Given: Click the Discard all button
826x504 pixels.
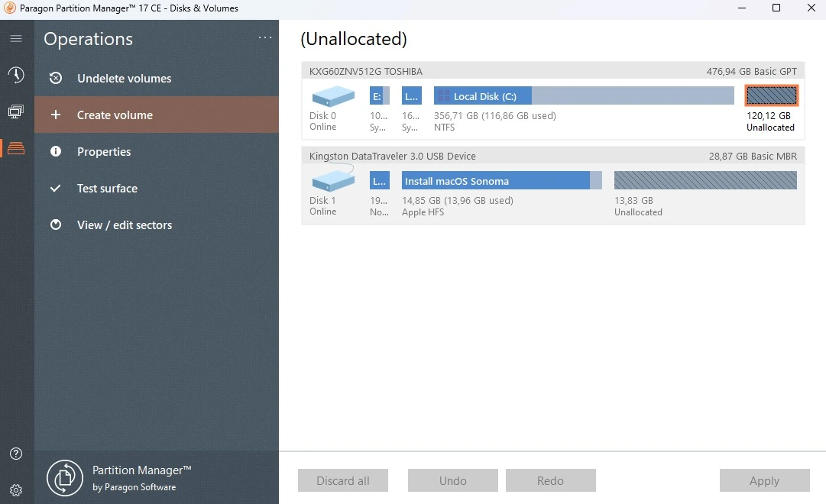Looking at the screenshot, I should pyautogui.click(x=343, y=480).
